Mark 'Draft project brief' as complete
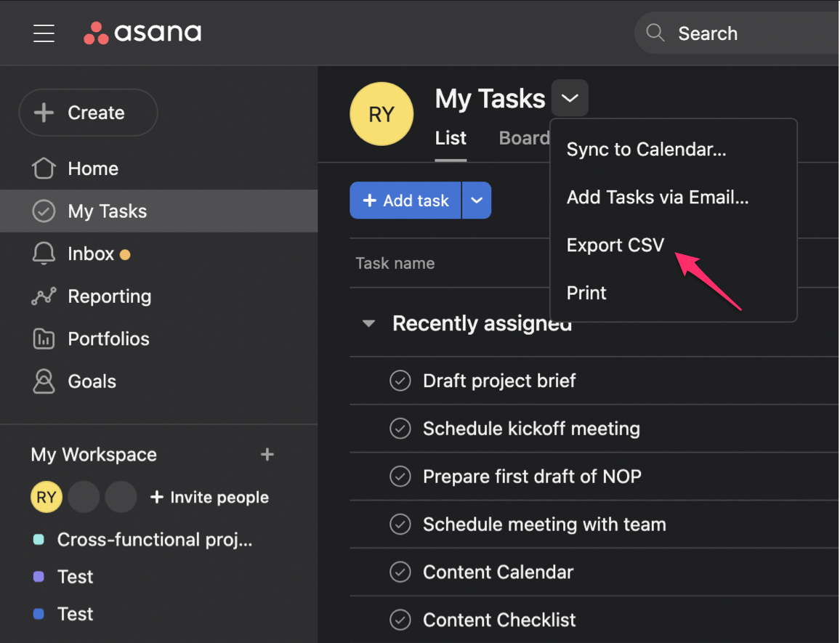Viewport: 840px width, 643px height. [x=400, y=381]
